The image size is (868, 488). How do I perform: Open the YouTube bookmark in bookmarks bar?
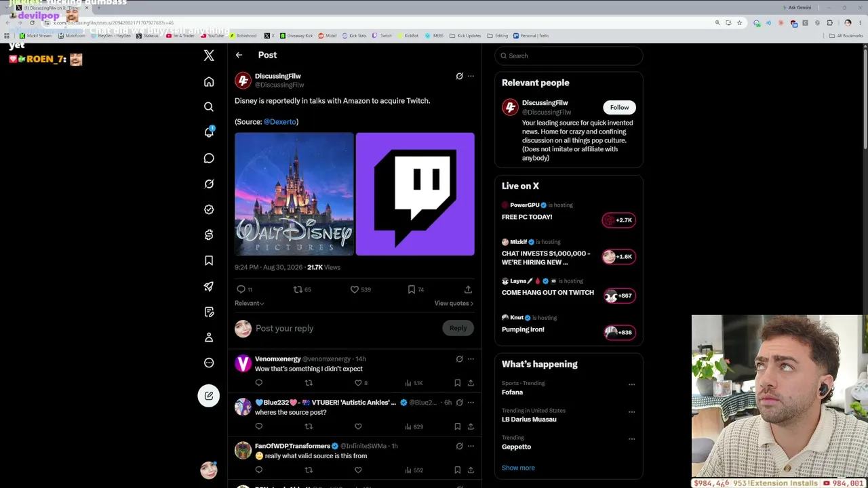pos(212,35)
